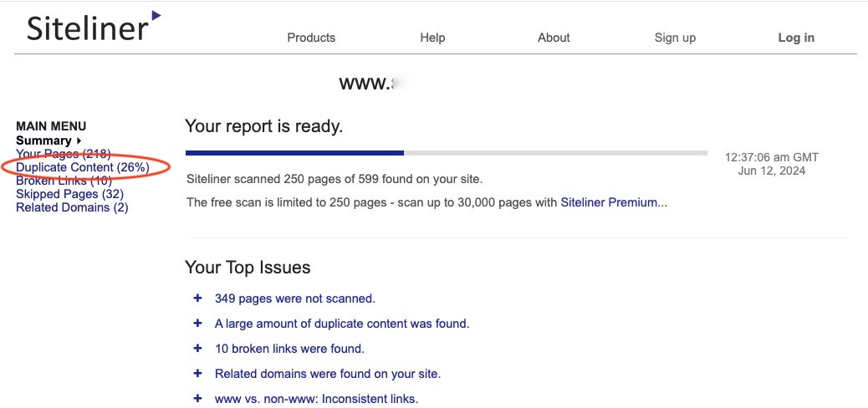View Skipped Pages (32)
This screenshot has width=868, height=408.
pyautogui.click(x=69, y=194)
